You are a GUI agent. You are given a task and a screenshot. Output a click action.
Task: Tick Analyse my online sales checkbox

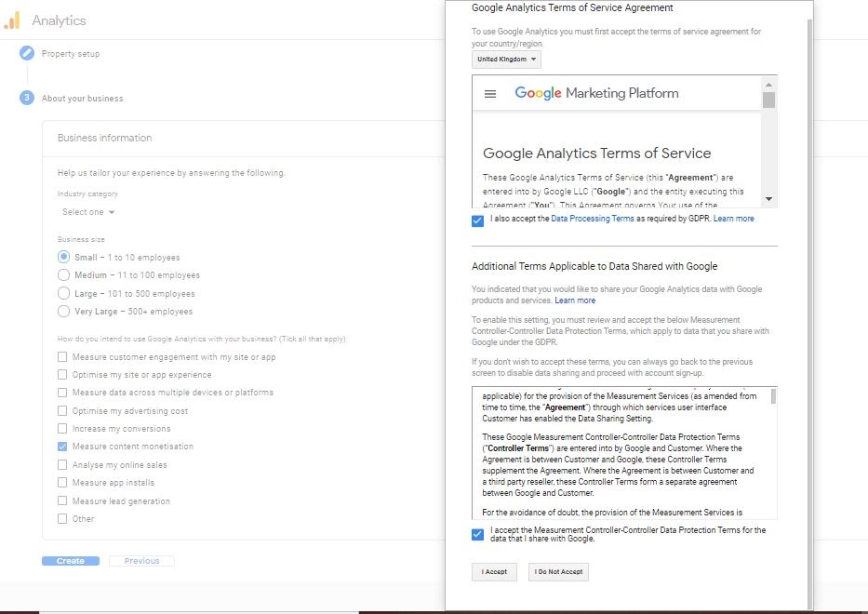(62, 464)
